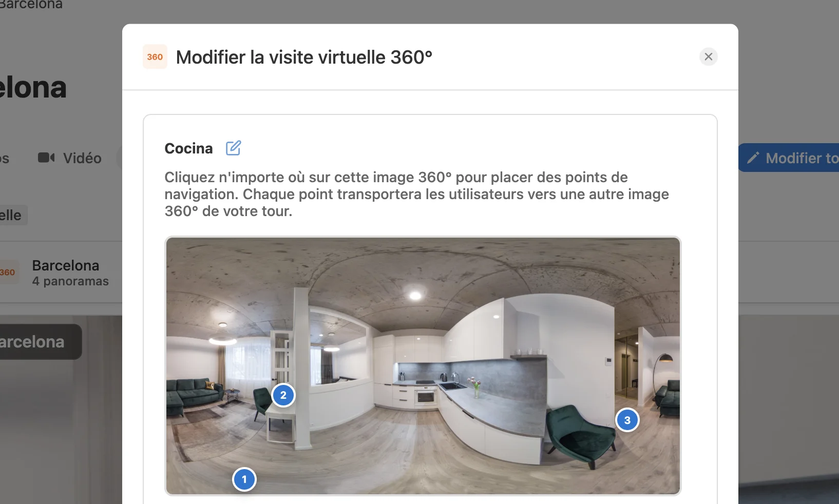Select the partially visible virtuelle tab chip
Screen dimensions: 839x504
(x=13, y=215)
